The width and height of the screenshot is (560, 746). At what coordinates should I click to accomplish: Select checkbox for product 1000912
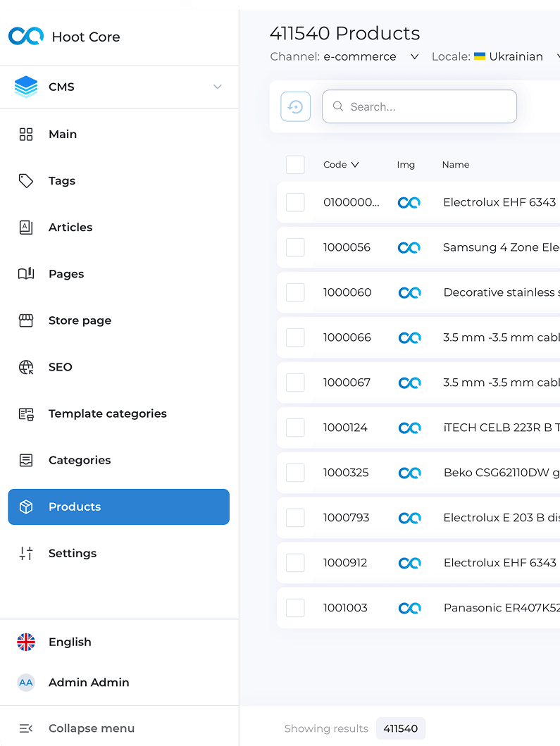coord(295,563)
